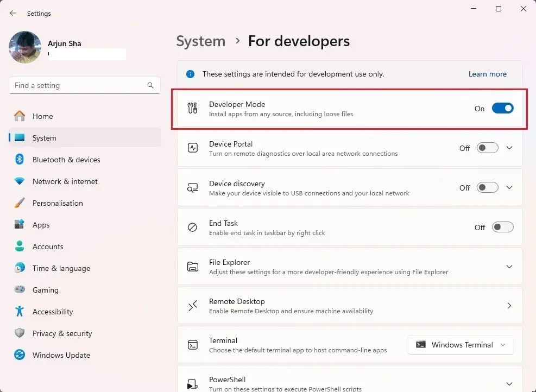Open the Windows Terminal dropdown
536x392 pixels.
pos(461,345)
